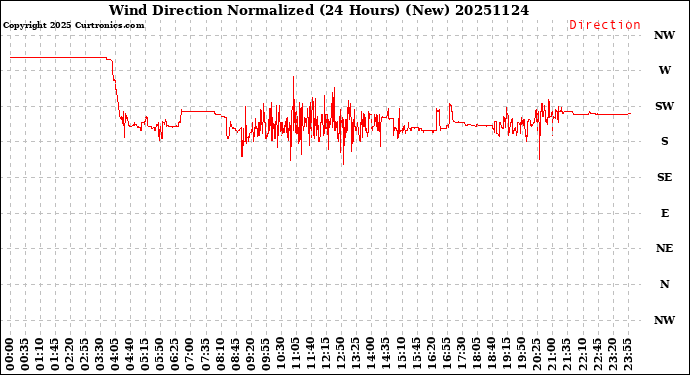Click the '17:30' time axis label
Image resolution: width=690 pixels, height=375 pixels.
[461, 355]
